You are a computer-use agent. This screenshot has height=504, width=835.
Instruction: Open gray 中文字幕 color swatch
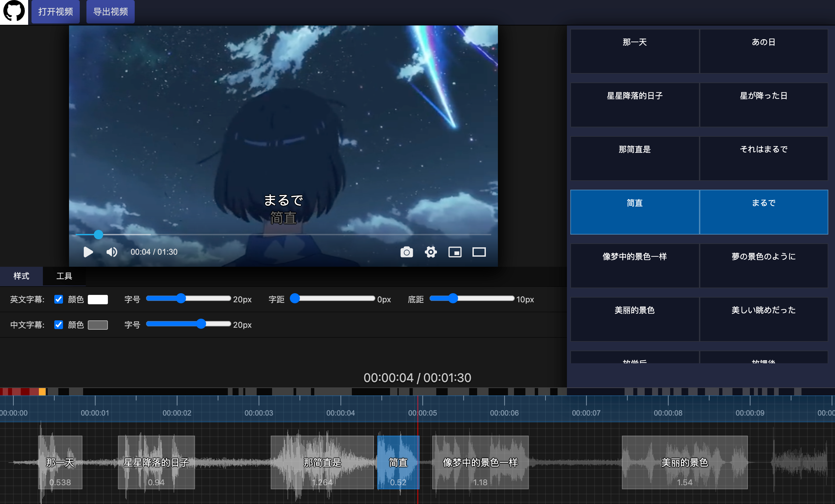[x=98, y=325]
